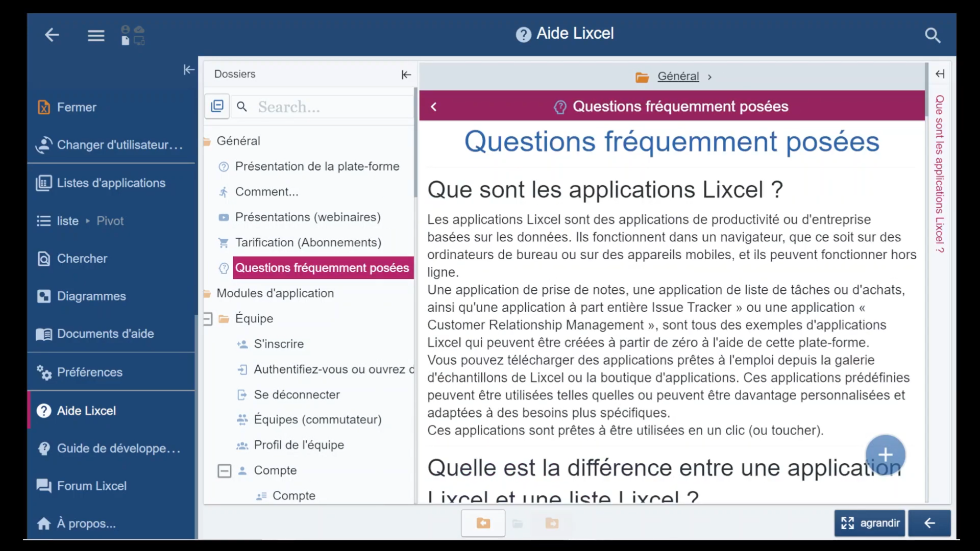Click the floating plus action button
Image resolution: width=980 pixels, height=551 pixels.
pos(886,454)
